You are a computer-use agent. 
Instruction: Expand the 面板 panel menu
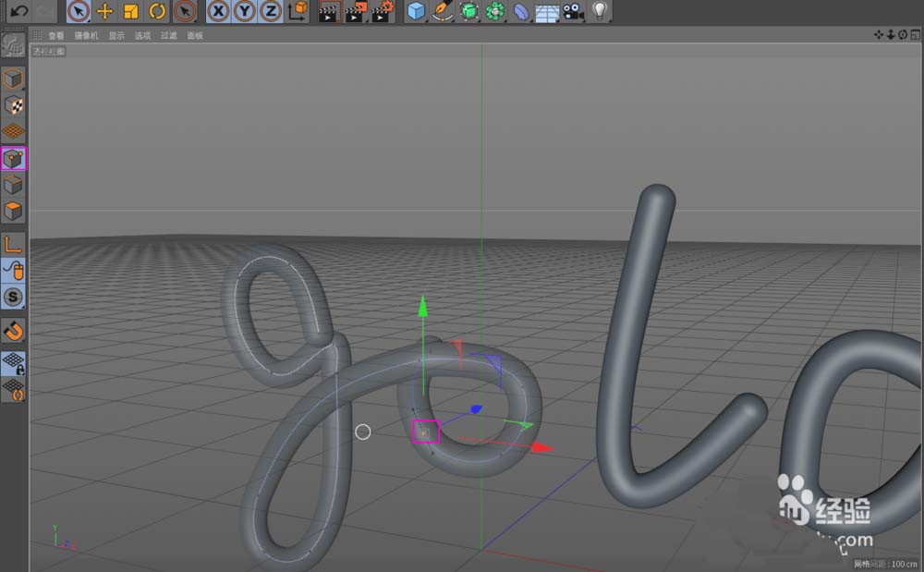point(195,36)
